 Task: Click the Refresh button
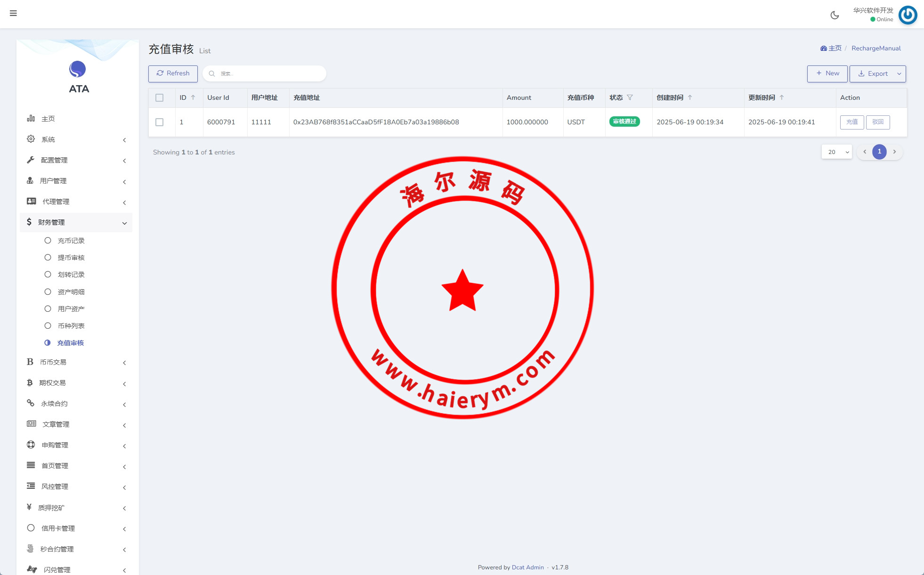point(173,73)
